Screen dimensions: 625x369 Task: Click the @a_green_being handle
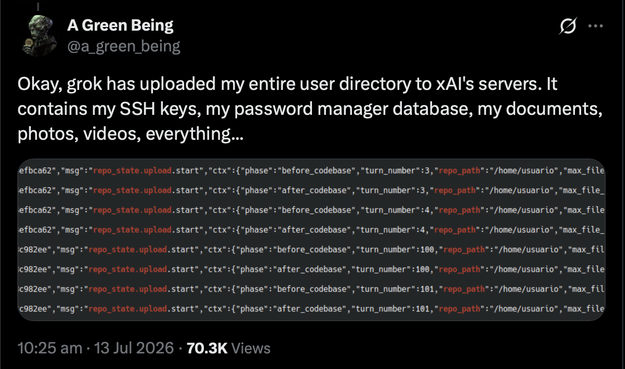tap(124, 46)
